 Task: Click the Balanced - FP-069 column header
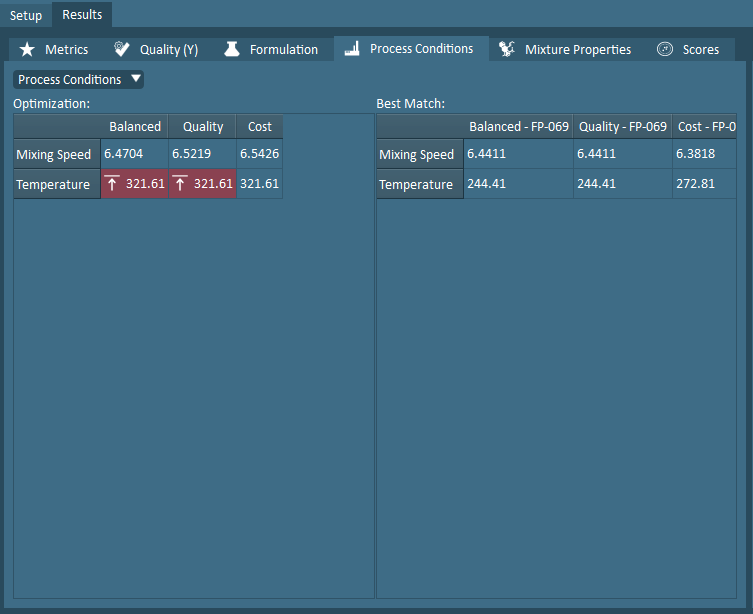click(518, 127)
